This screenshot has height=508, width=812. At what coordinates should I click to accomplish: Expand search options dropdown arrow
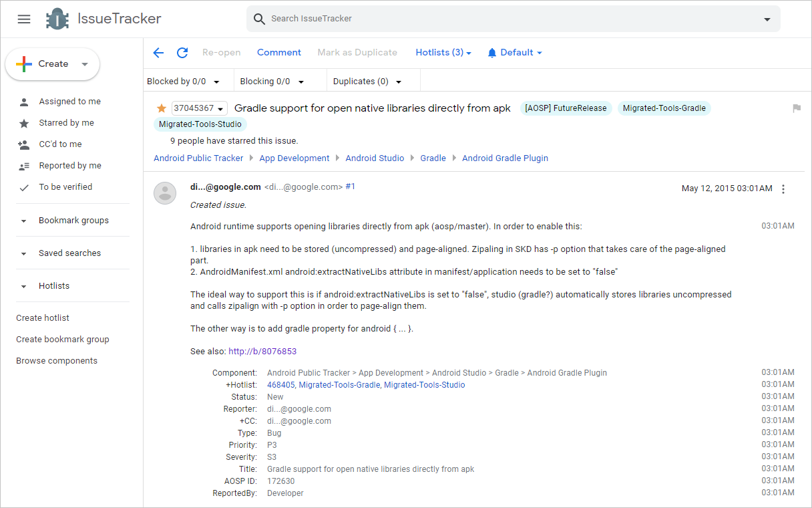(767, 19)
